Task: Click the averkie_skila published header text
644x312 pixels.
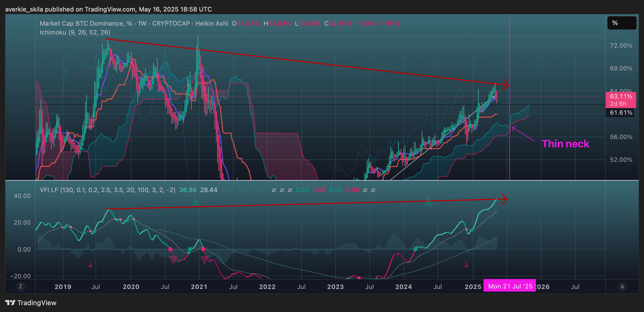Action: (x=108, y=9)
